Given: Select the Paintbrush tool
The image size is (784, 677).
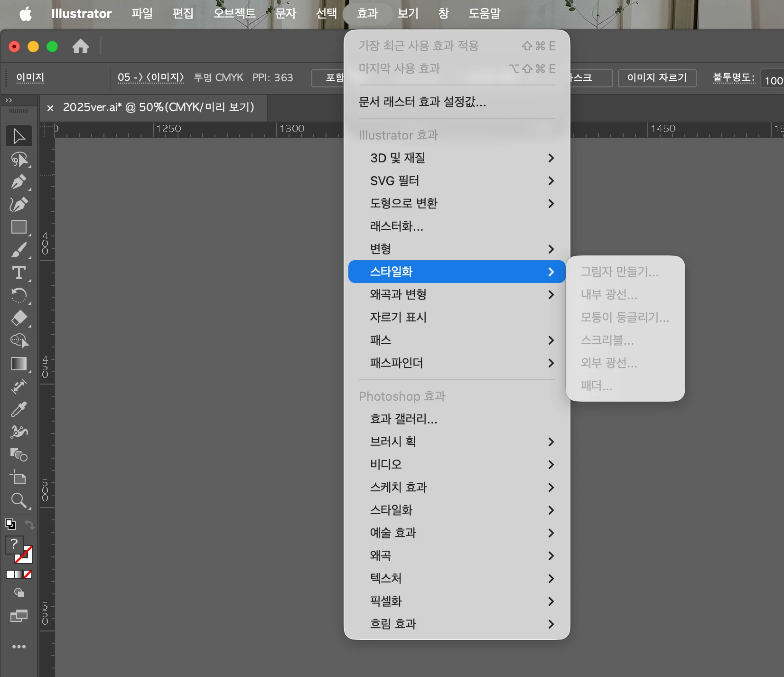Looking at the screenshot, I should pyautogui.click(x=19, y=250).
